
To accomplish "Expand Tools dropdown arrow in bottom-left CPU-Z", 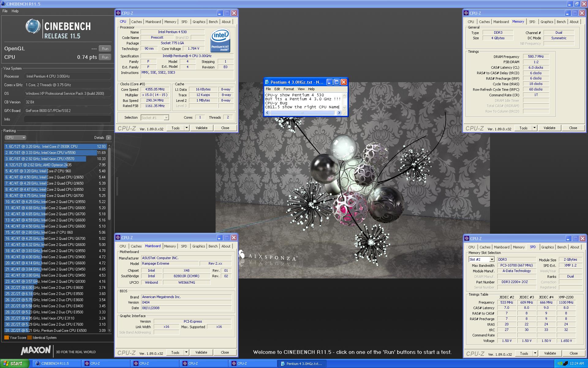I will [x=186, y=352].
